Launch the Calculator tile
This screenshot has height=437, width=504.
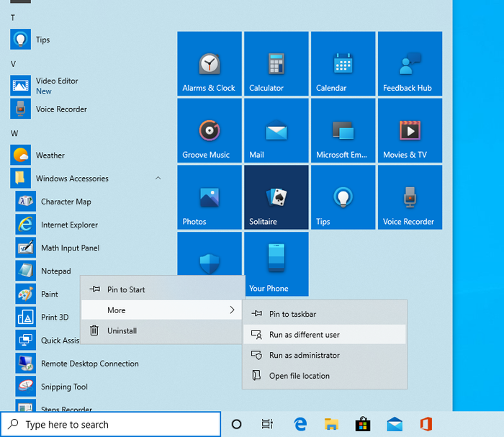pos(276,63)
